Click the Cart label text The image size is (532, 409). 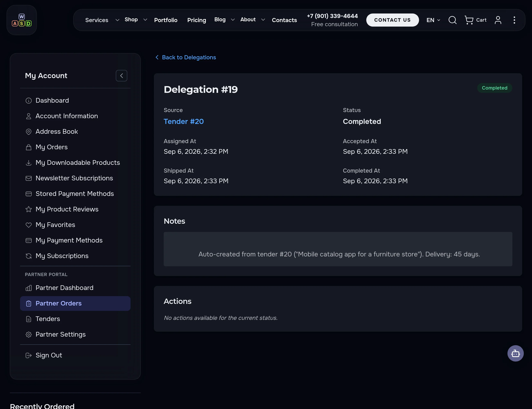pyautogui.click(x=481, y=20)
